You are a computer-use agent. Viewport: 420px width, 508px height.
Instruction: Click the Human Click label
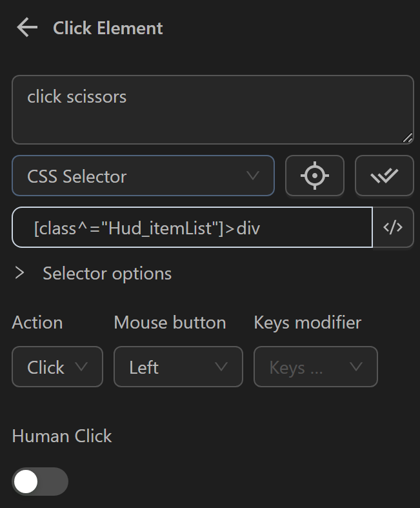click(x=62, y=436)
